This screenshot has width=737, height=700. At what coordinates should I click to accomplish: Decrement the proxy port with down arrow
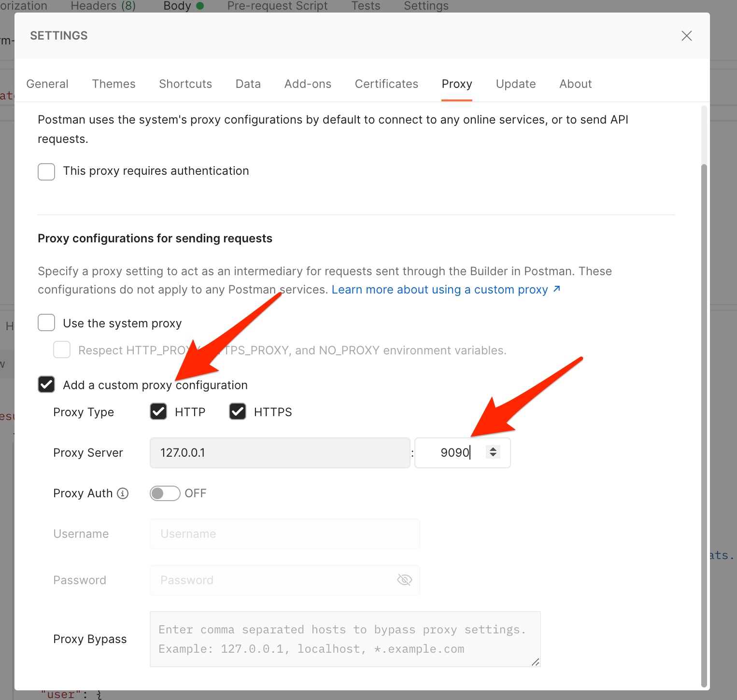[493, 455]
